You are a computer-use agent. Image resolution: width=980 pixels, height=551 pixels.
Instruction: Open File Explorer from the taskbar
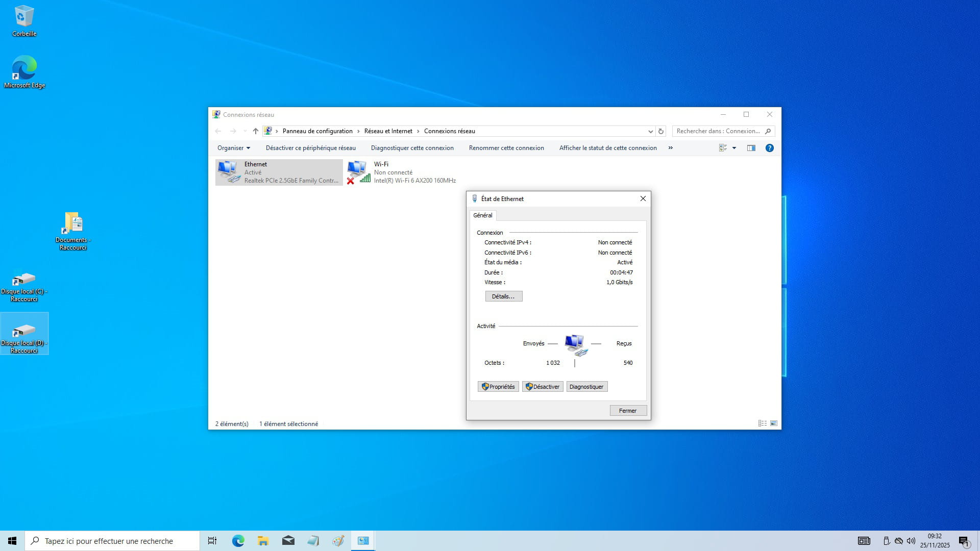point(263,541)
